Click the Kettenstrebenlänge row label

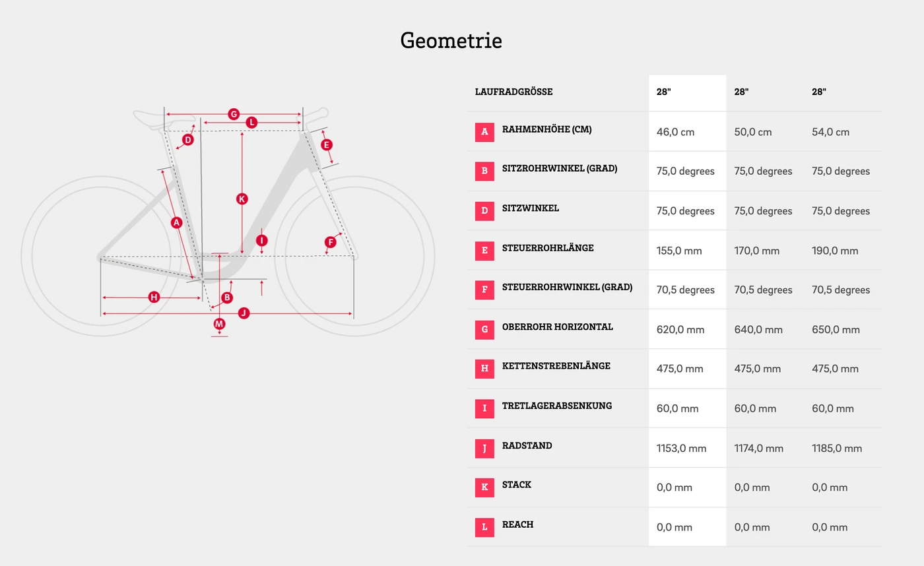pos(556,366)
